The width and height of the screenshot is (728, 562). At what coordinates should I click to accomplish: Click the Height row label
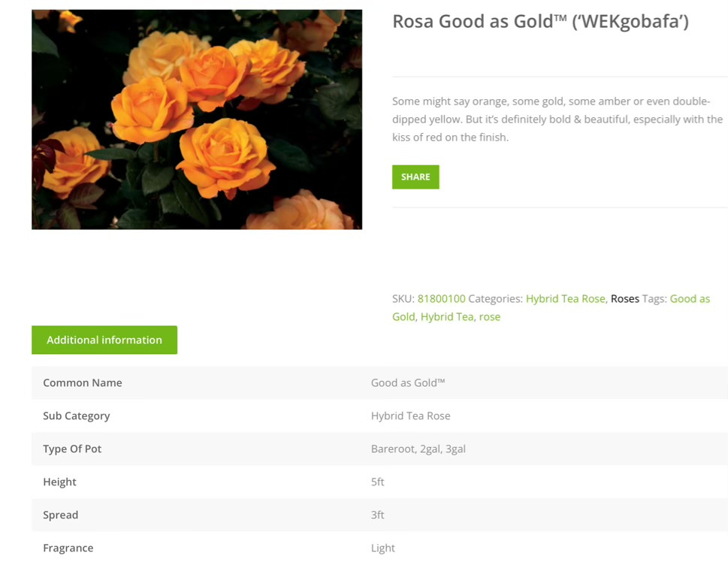[x=60, y=482]
